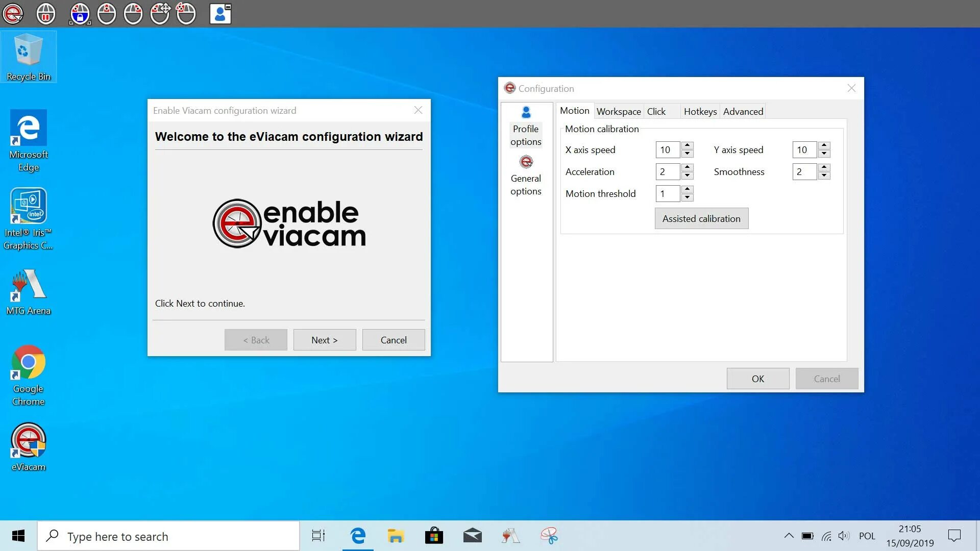Image resolution: width=980 pixels, height=551 pixels.
Task: Click the eViacam logo in click bar
Action: [x=13, y=13]
